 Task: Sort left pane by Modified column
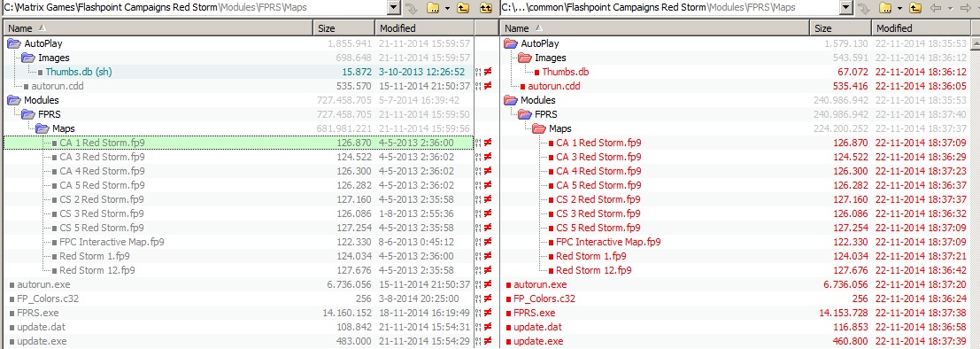pos(424,28)
